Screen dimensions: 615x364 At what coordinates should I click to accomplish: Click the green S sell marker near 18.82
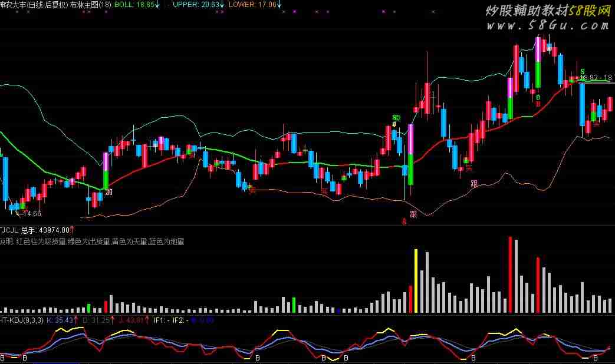click(x=582, y=72)
